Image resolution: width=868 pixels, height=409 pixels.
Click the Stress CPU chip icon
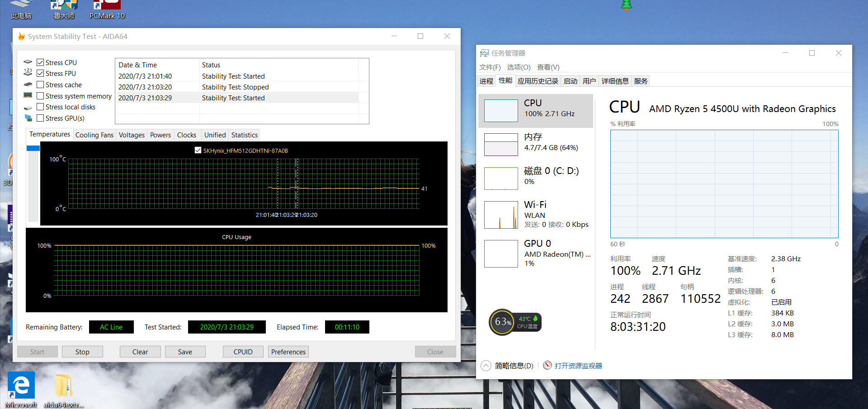click(28, 62)
